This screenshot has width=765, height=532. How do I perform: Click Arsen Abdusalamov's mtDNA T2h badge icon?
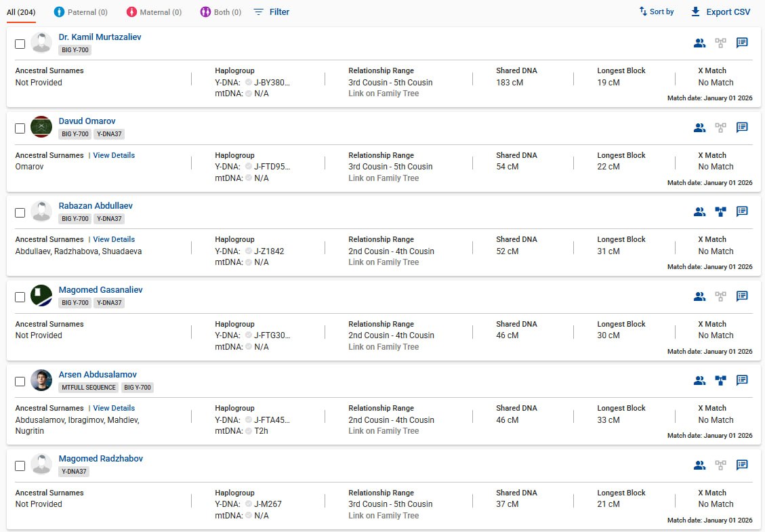tap(248, 431)
